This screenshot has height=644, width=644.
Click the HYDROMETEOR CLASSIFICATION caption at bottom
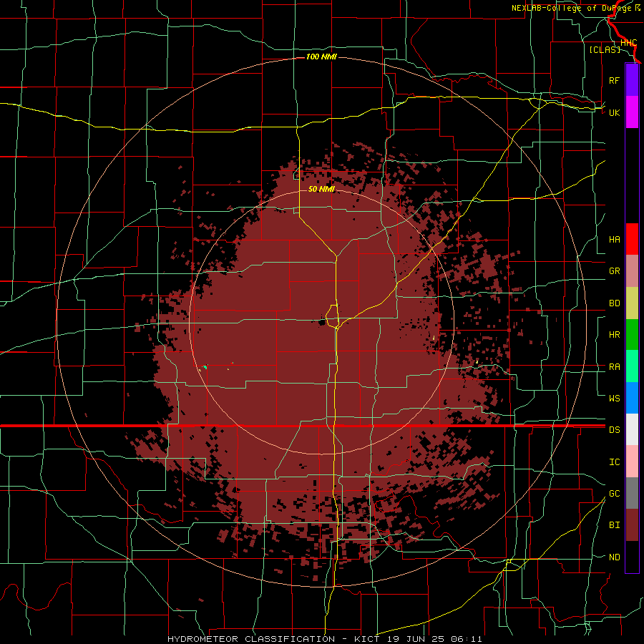(x=251, y=639)
